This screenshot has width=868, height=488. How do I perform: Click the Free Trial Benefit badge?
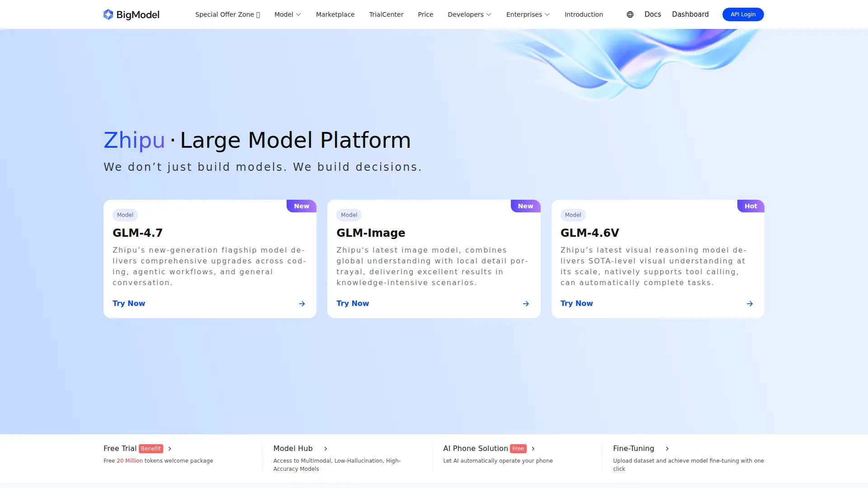click(x=151, y=449)
